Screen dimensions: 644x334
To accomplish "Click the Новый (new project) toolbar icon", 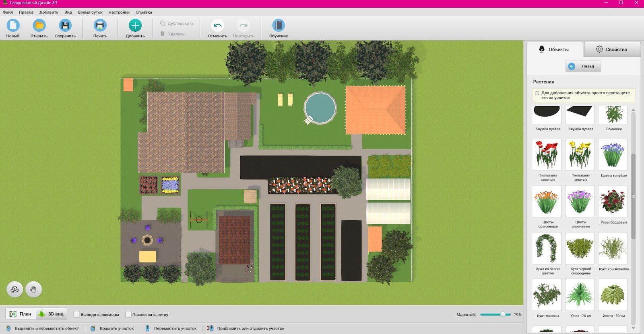I will pyautogui.click(x=13, y=26).
